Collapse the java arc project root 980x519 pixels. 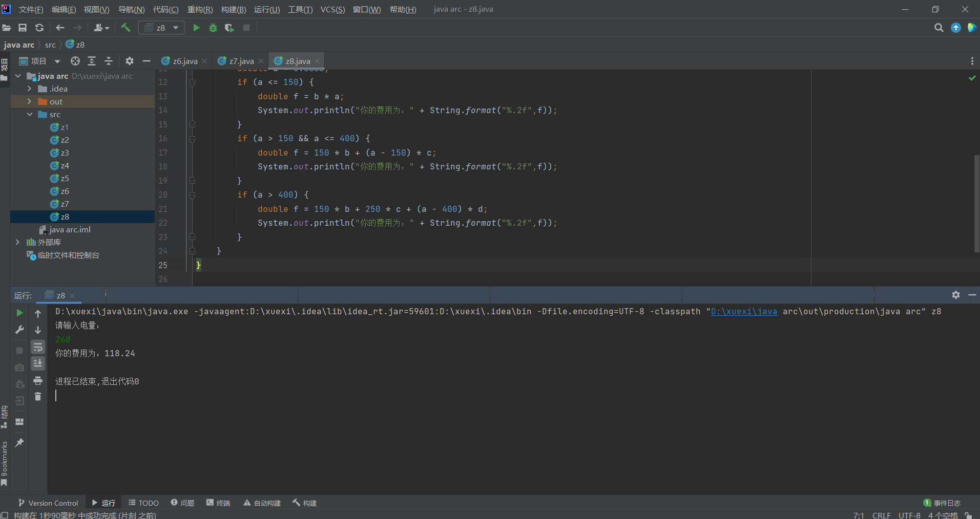(18, 76)
